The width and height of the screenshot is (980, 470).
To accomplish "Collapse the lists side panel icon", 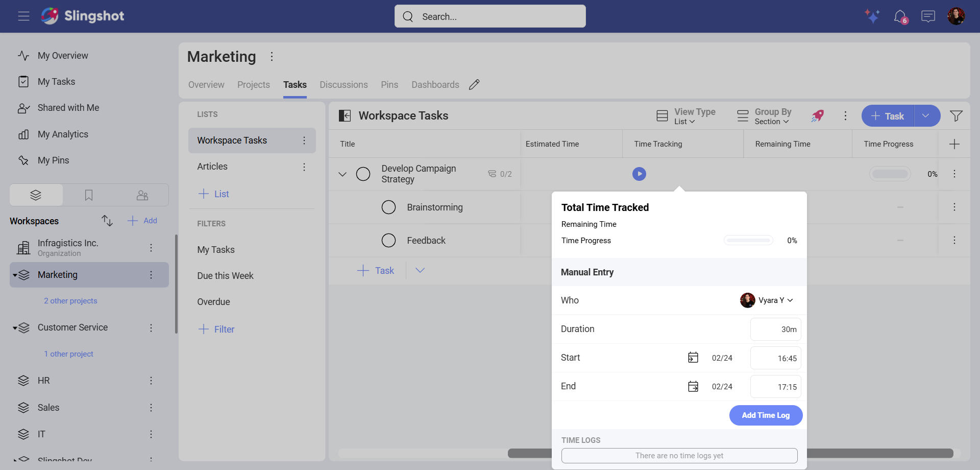I will (345, 116).
